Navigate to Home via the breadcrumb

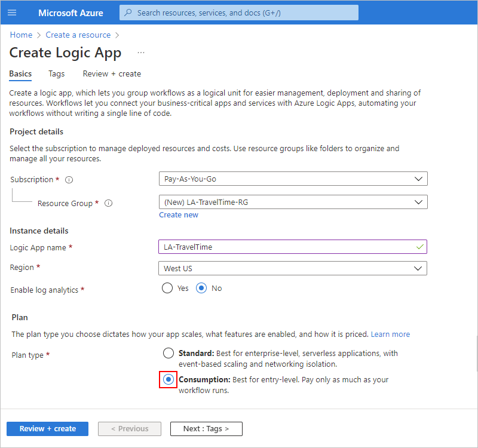(21, 35)
